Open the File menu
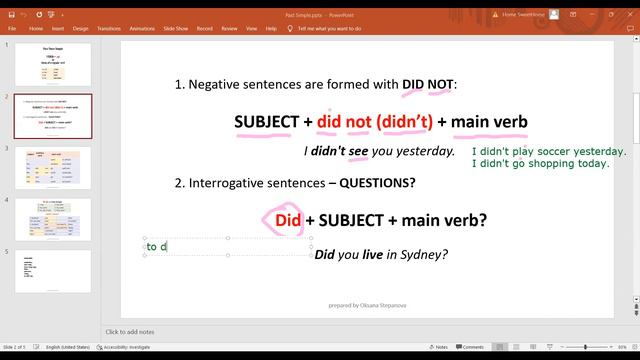 pyautogui.click(x=12, y=29)
